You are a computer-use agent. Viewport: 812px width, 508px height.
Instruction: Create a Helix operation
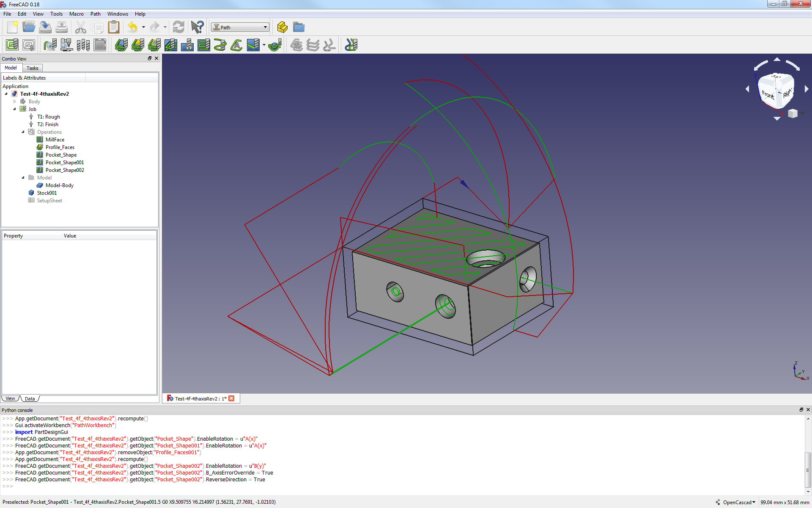pos(220,45)
